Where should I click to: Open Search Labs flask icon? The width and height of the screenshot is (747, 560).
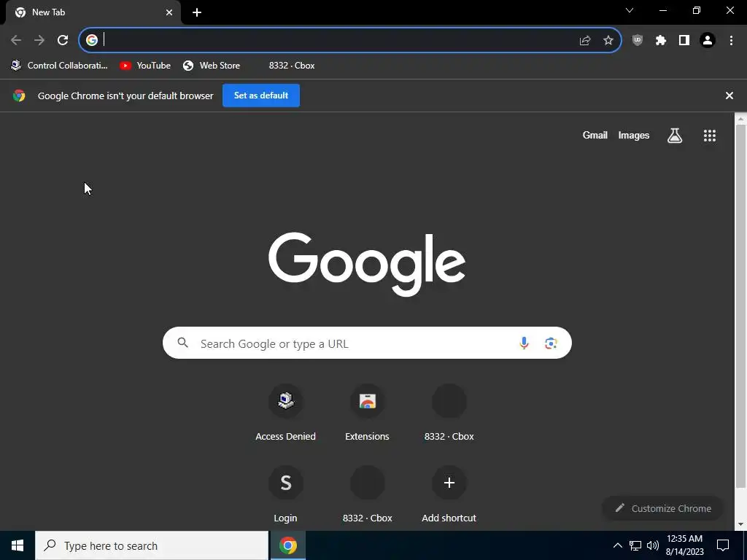coord(675,136)
